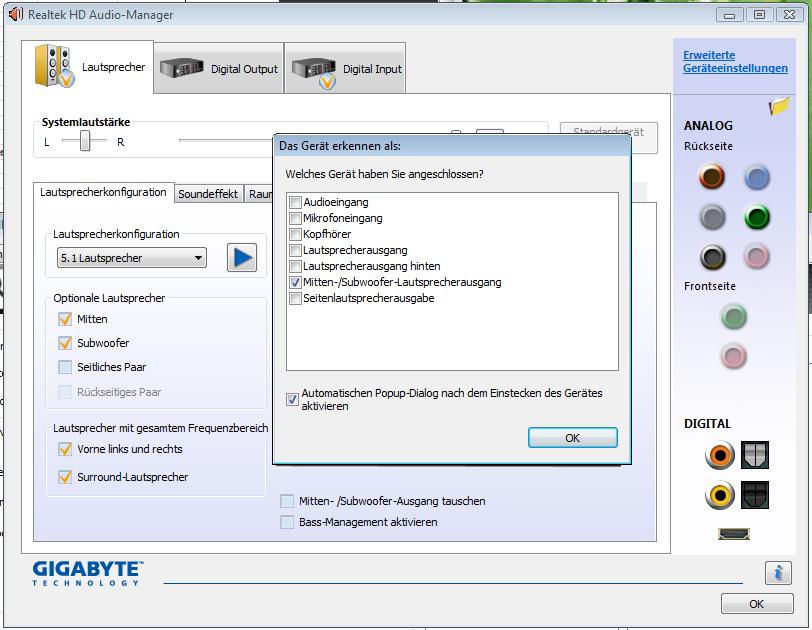
Task: Click the Frontseite label
Action: [709, 286]
